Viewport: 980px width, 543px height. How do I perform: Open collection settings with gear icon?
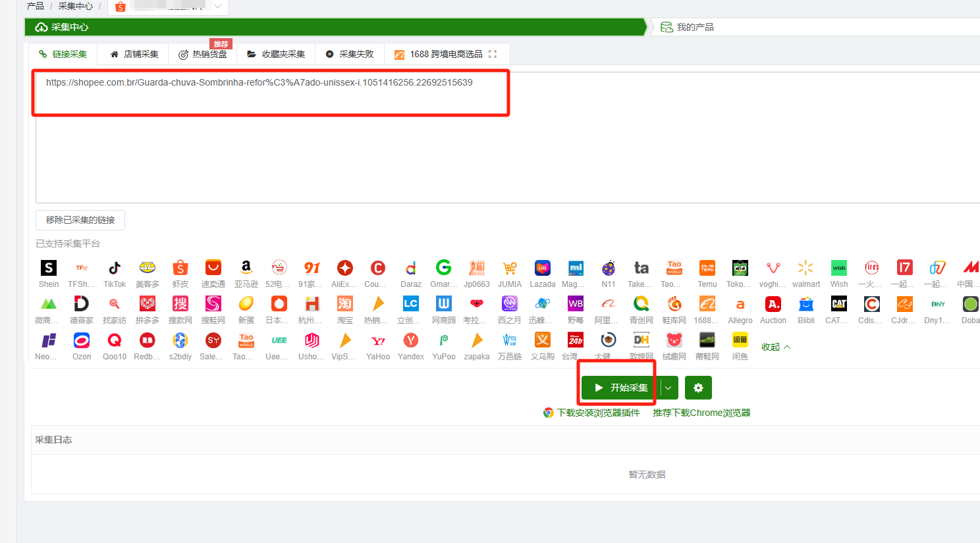click(698, 388)
